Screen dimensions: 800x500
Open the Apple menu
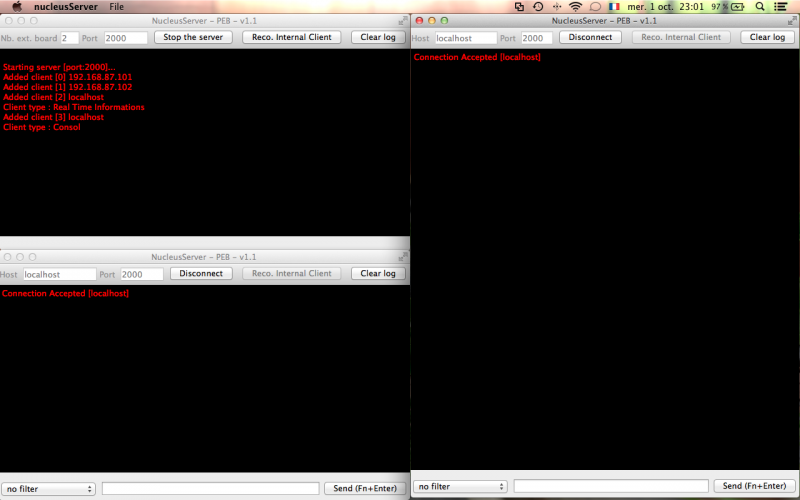(17, 7)
